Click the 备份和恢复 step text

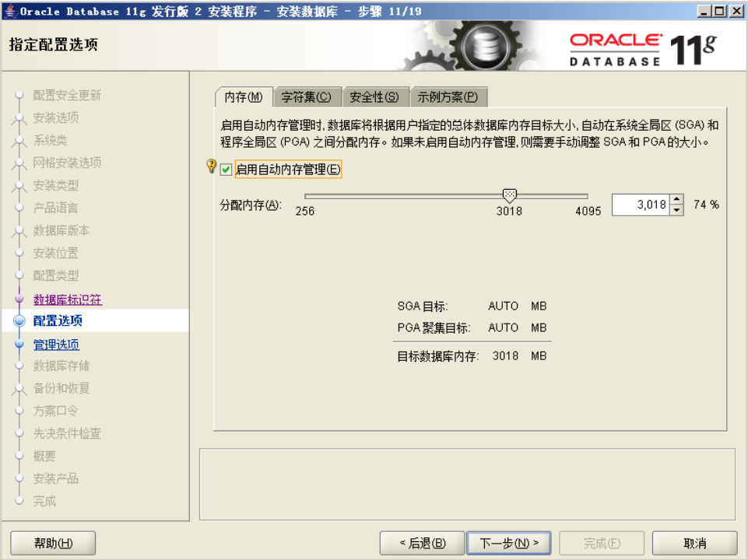click(x=61, y=388)
